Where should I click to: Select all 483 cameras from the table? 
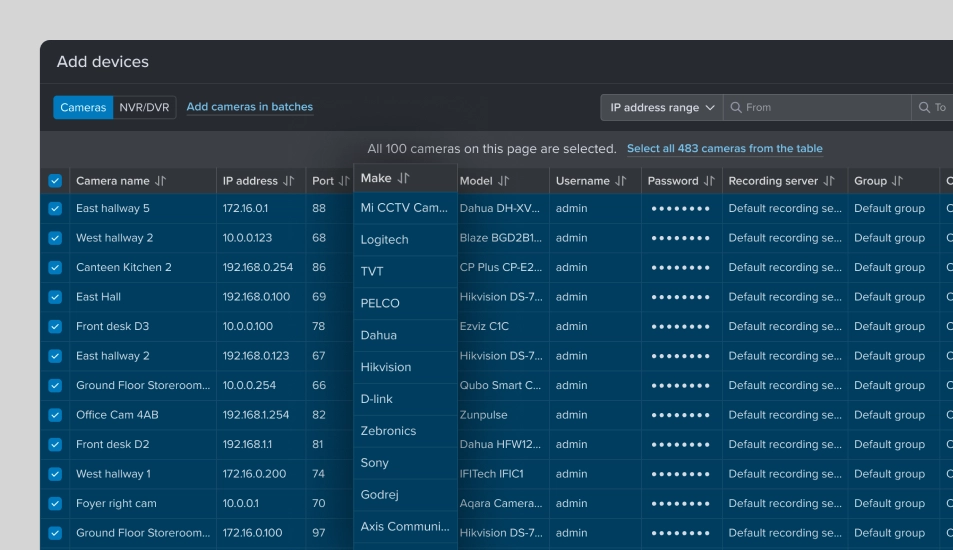click(x=724, y=149)
